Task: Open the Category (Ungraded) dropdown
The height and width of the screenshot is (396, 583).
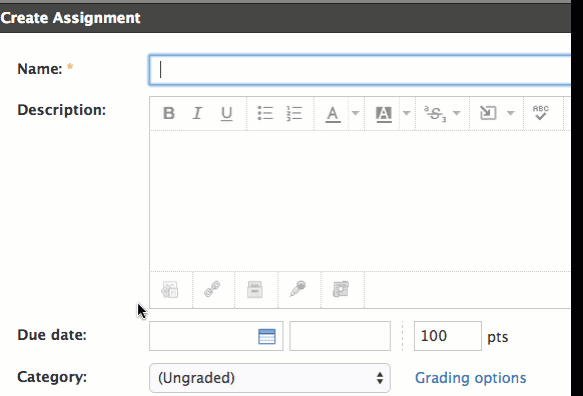Action: [270, 378]
